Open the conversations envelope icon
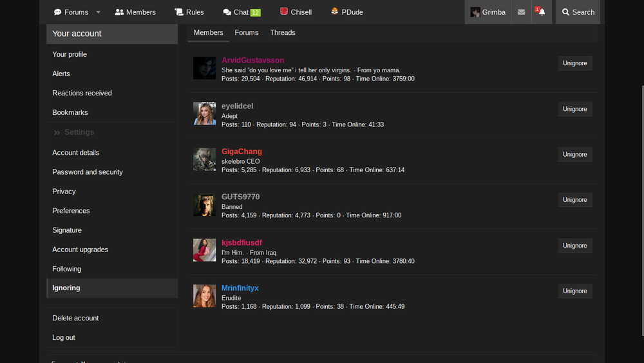The height and width of the screenshot is (363, 644). point(521,12)
